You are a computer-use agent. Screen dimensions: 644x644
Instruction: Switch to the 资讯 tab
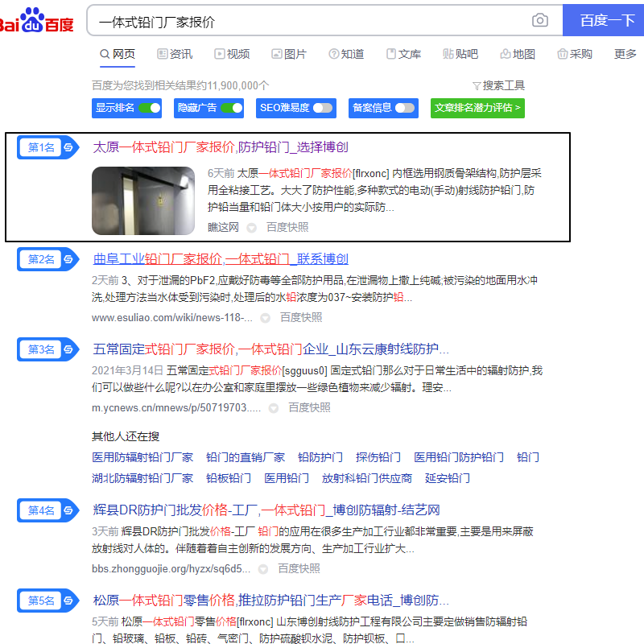(x=175, y=54)
